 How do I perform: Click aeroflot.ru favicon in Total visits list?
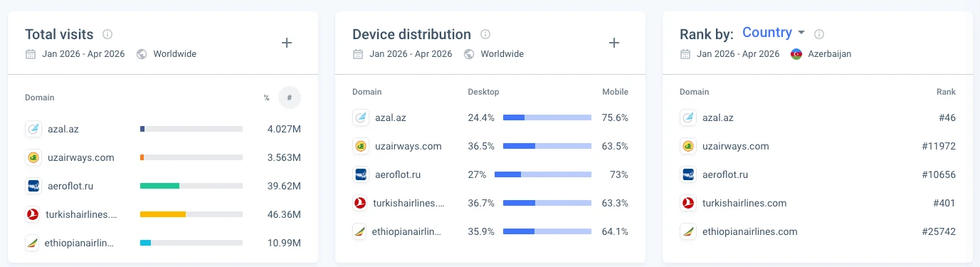(x=33, y=186)
